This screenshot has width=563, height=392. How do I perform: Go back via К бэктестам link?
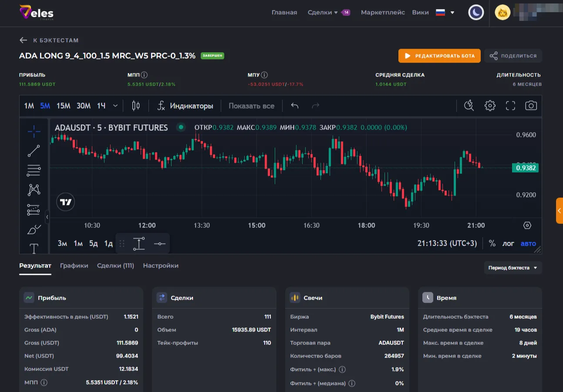[49, 40]
